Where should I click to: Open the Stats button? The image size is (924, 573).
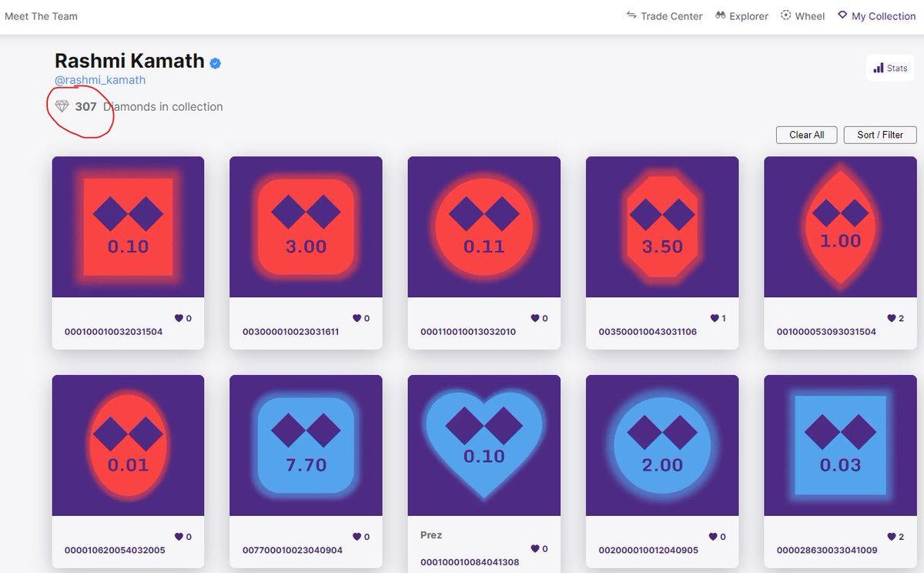tap(890, 68)
